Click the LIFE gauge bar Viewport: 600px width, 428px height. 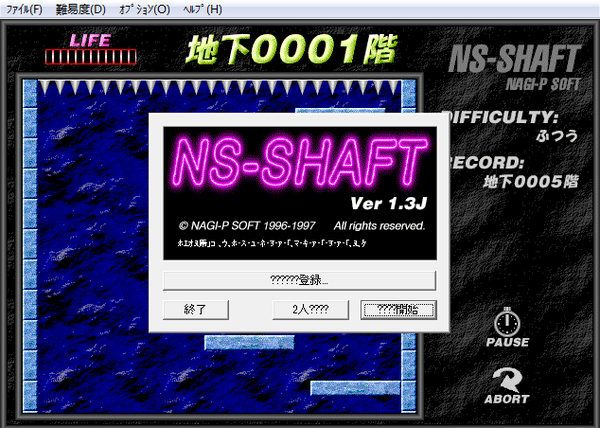coord(90,57)
